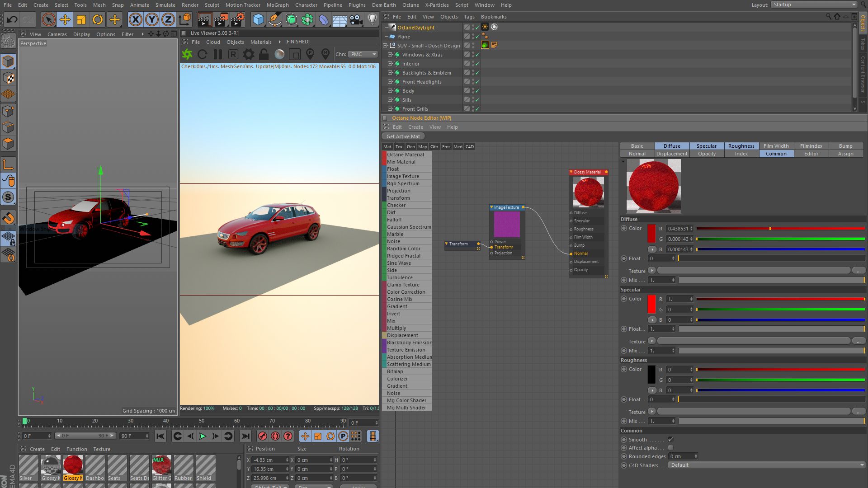Click the Diffuse red color swatch
Screen dimensions: 868x488
pos(651,234)
